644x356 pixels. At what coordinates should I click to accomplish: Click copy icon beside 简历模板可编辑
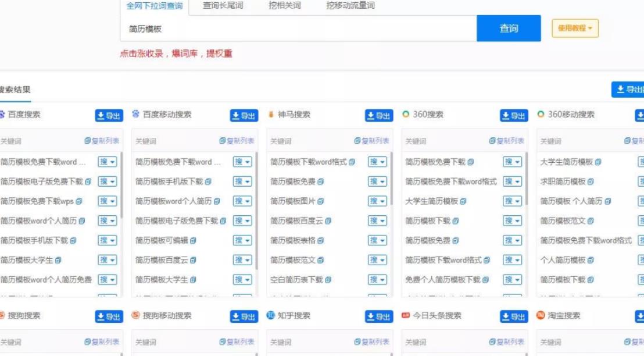[193, 240]
